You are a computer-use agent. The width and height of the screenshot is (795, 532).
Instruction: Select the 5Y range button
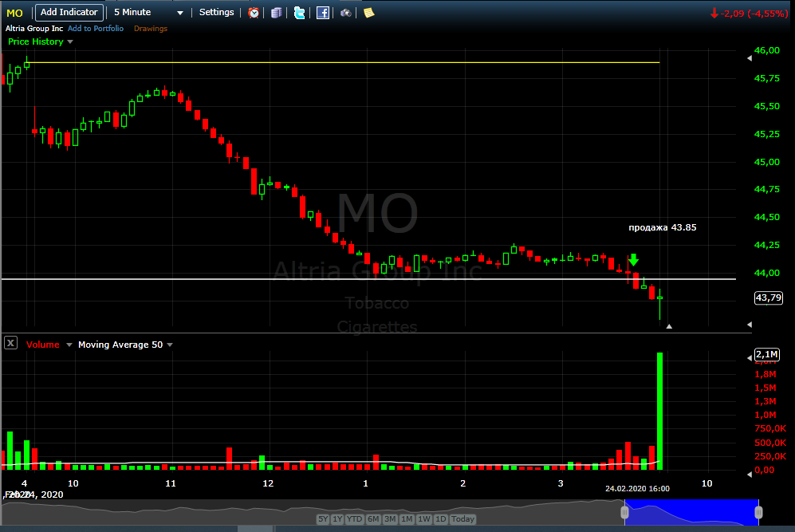[322, 518]
